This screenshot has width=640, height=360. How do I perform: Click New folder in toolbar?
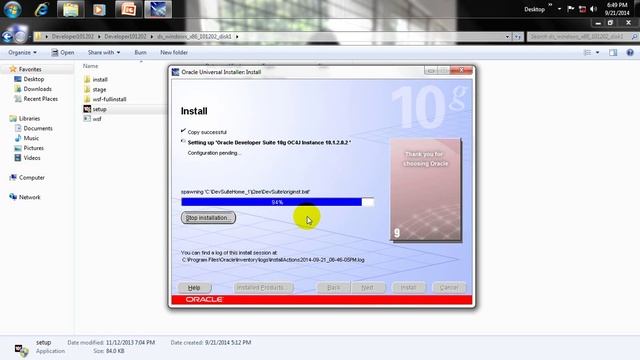tap(174, 53)
